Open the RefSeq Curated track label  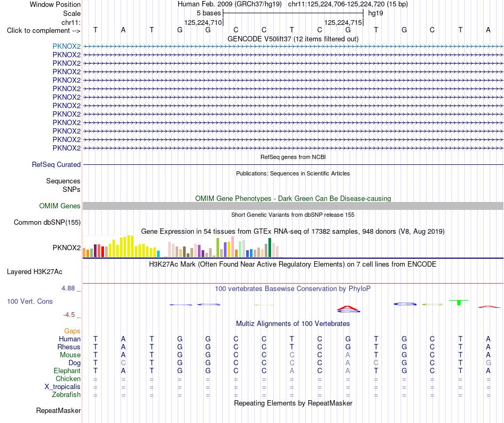[56, 164]
